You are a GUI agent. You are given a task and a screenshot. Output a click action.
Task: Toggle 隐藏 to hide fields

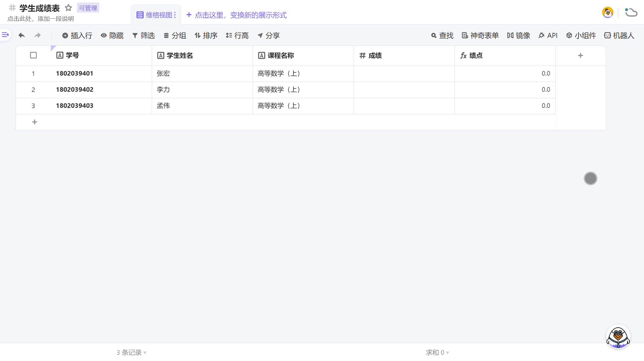(112, 35)
